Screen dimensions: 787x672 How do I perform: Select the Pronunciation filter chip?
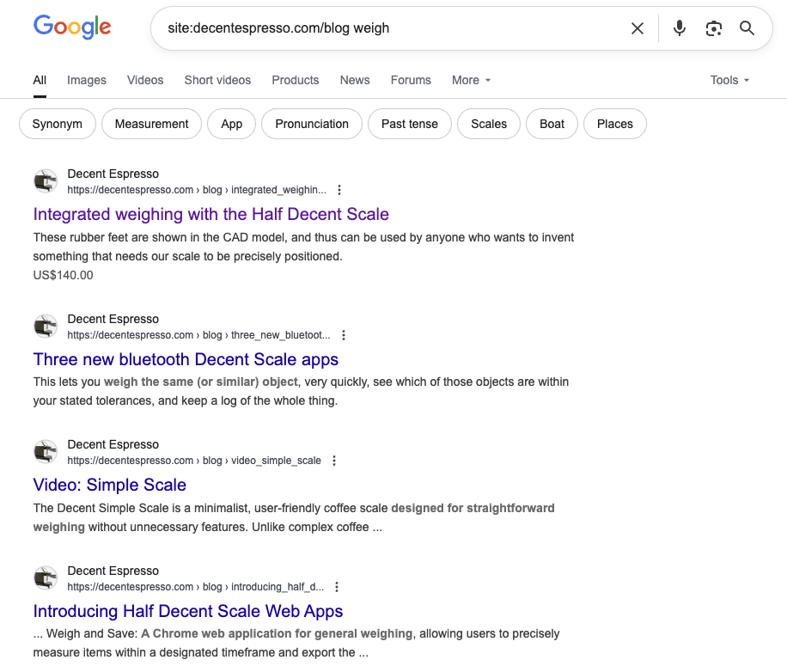(312, 124)
